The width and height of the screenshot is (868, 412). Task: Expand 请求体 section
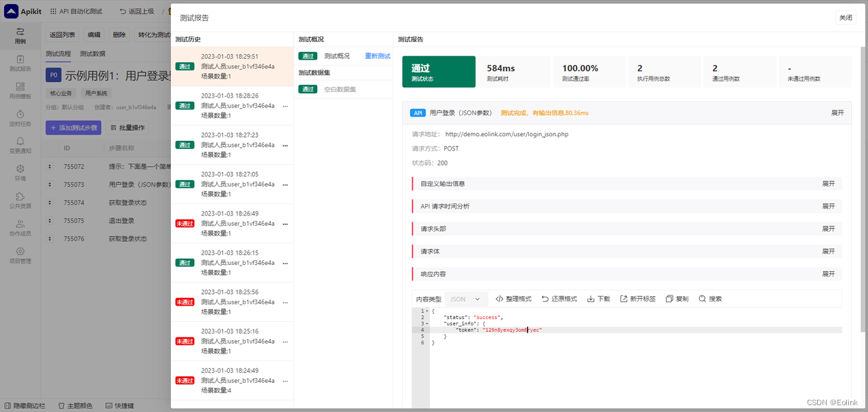coord(829,251)
